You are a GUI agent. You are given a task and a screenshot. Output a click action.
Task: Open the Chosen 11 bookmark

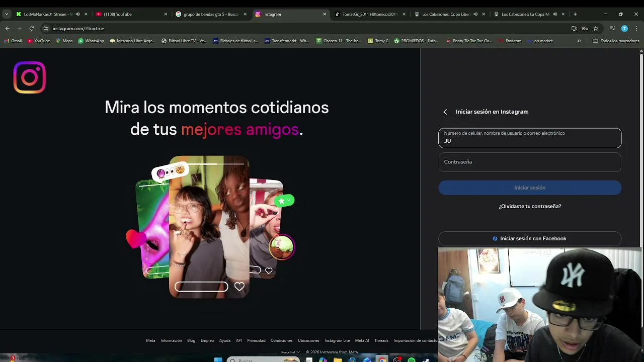point(339,41)
